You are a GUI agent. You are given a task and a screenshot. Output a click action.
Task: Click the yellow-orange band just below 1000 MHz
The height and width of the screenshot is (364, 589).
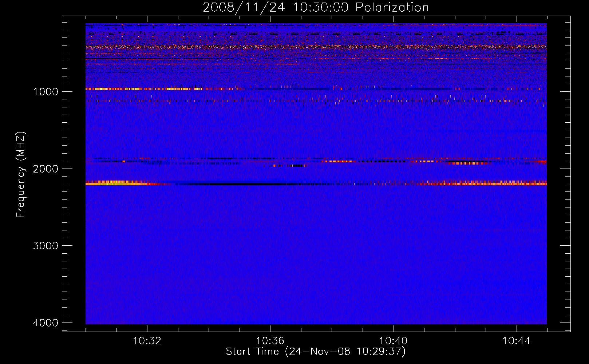tap(144, 89)
